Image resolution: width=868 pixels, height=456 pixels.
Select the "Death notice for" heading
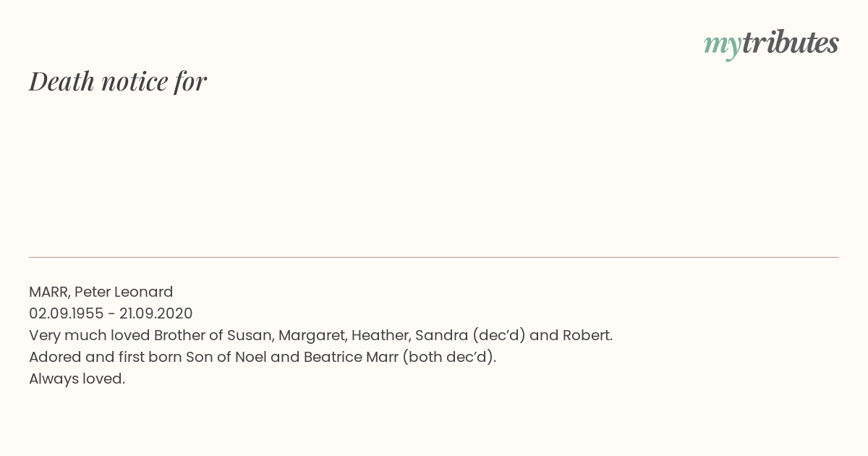(118, 81)
